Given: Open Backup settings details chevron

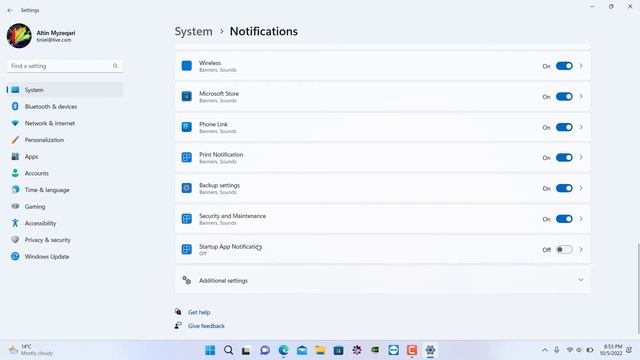Looking at the screenshot, I should [x=581, y=188].
